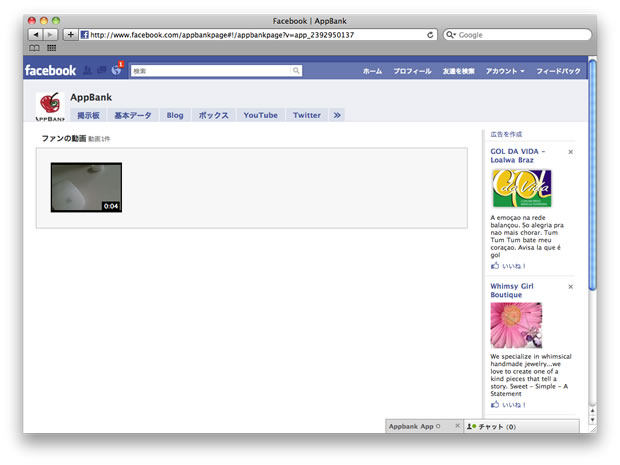Switch to the ボックス tab

pyautogui.click(x=214, y=115)
